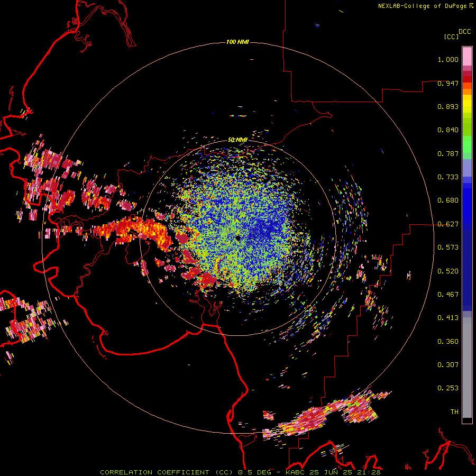Screen dimensions: 476x476
Task: Click the 100 NMI range ring label
Action: 237,42
